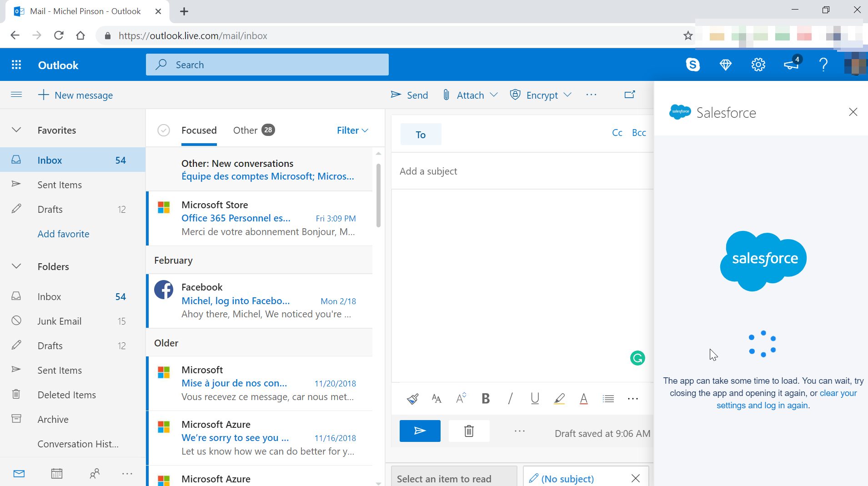The image size is (868, 486).
Task: Switch to Focused inbox tab
Action: click(x=199, y=130)
